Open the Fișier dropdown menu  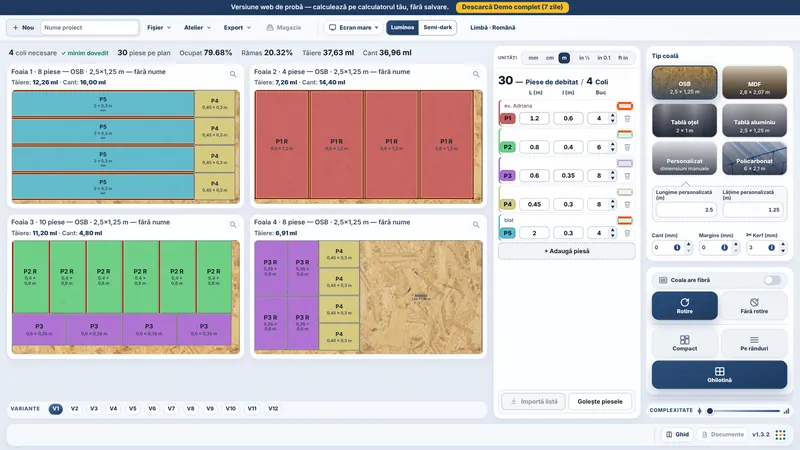(x=159, y=28)
